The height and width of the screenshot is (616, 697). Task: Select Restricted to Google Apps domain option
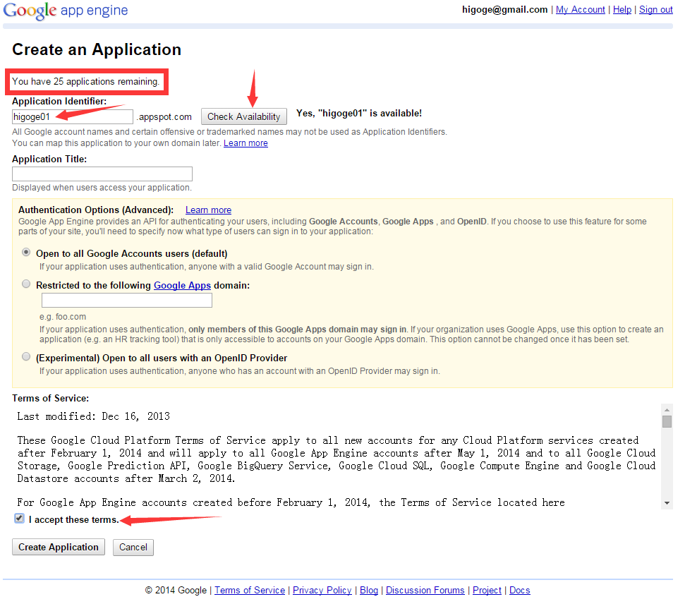tap(26, 284)
